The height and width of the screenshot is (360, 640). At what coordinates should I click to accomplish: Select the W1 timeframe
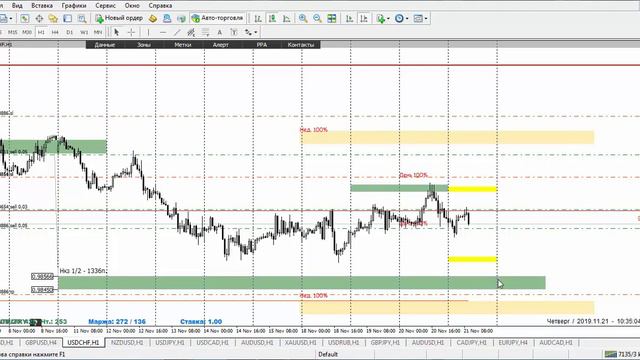pyautogui.click(x=84, y=32)
